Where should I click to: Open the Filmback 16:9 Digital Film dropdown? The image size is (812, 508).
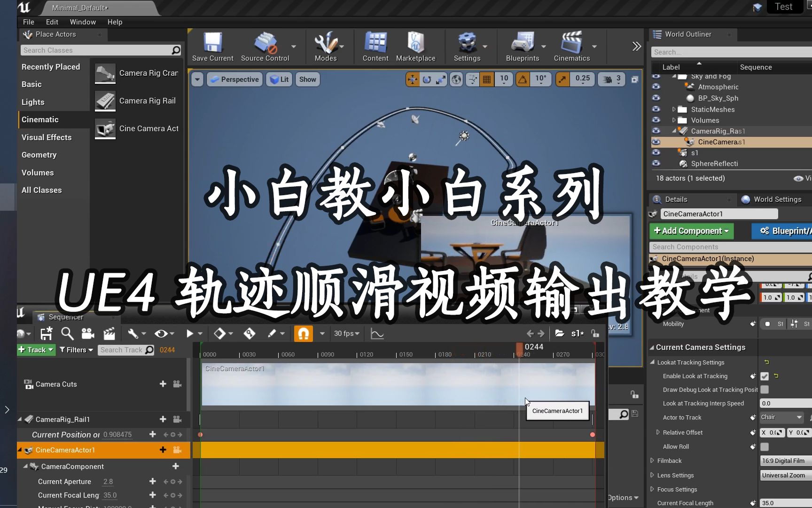pyautogui.click(x=786, y=461)
